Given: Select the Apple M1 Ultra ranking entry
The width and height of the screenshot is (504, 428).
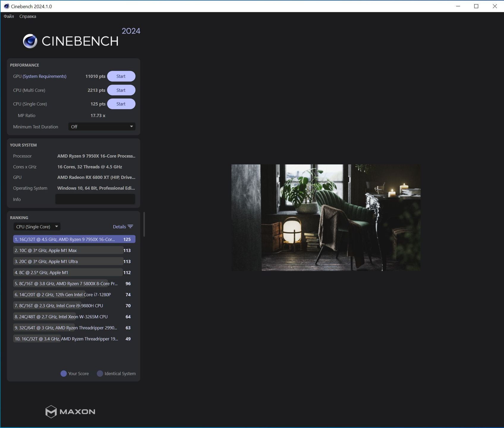Looking at the screenshot, I should pyautogui.click(x=74, y=261).
